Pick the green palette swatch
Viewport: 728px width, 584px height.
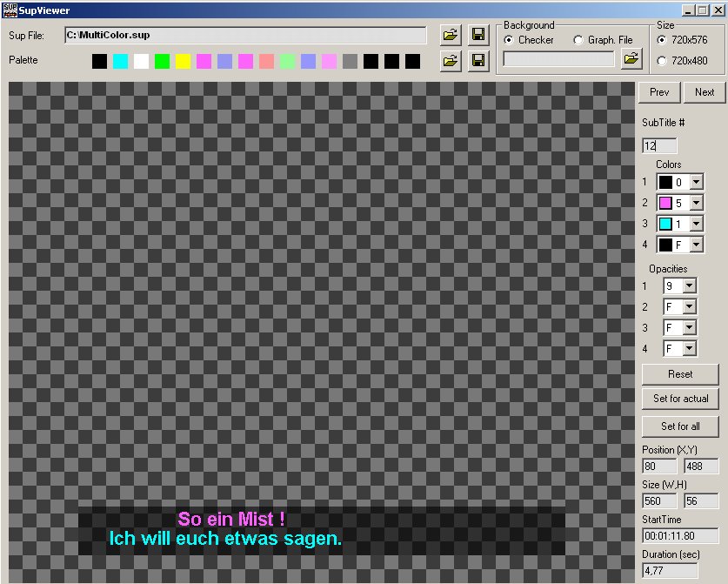pyautogui.click(x=162, y=61)
